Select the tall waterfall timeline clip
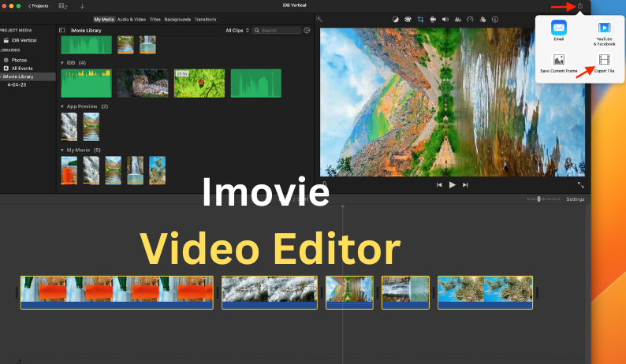626x364 pixels. click(x=405, y=292)
